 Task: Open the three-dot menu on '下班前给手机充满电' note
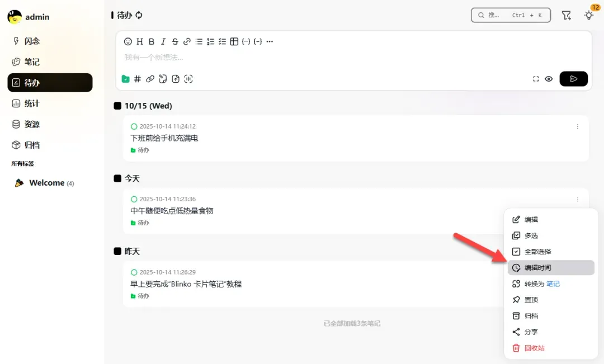tap(578, 126)
